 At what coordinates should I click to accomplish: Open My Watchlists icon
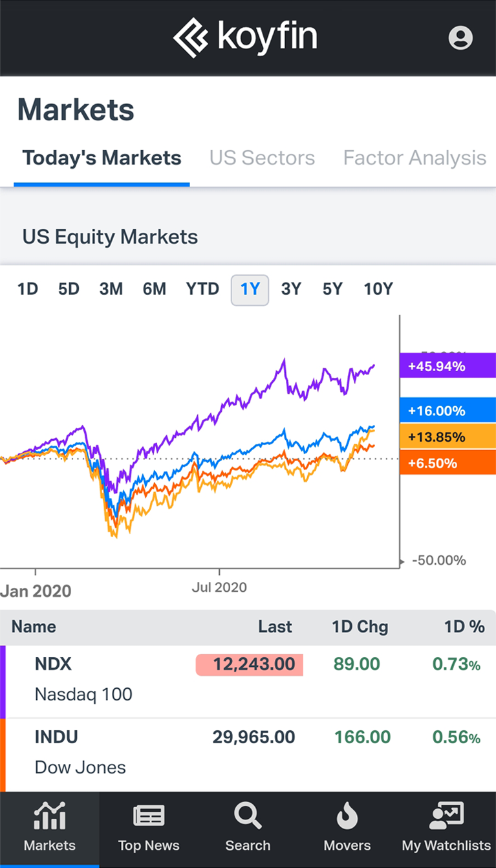[x=446, y=816]
